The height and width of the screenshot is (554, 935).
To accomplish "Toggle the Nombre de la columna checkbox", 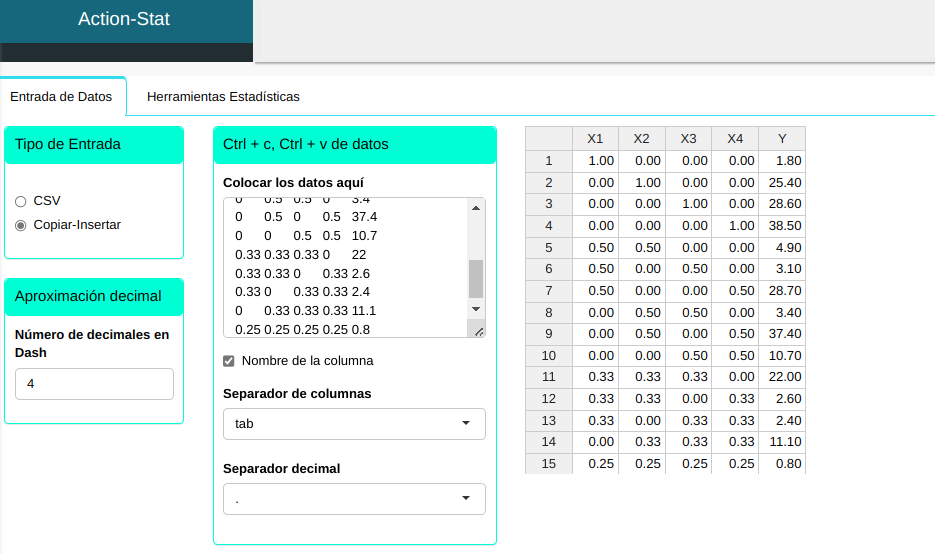I will coord(229,361).
